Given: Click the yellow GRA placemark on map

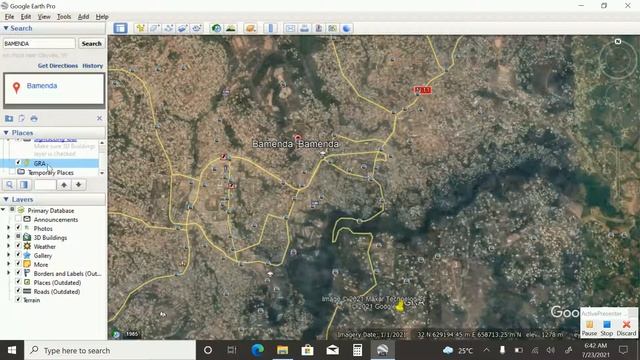Looking at the screenshot, I should 400,306.
